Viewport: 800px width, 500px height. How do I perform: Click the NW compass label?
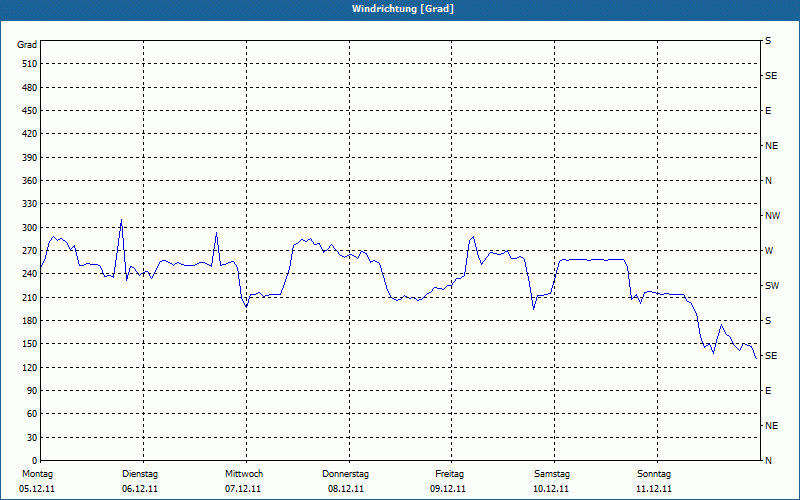point(772,216)
